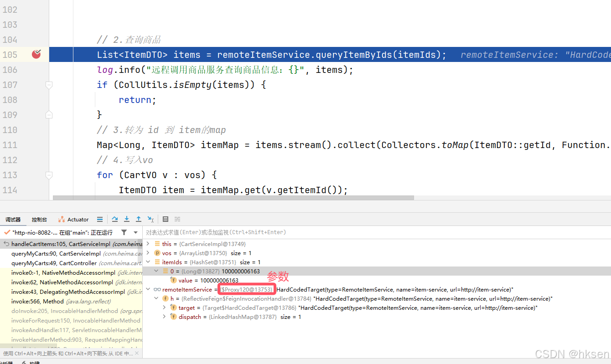The width and height of the screenshot is (611, 364).
Task: Click the restore layout icon next to Actuator
Action: point(100,219)
